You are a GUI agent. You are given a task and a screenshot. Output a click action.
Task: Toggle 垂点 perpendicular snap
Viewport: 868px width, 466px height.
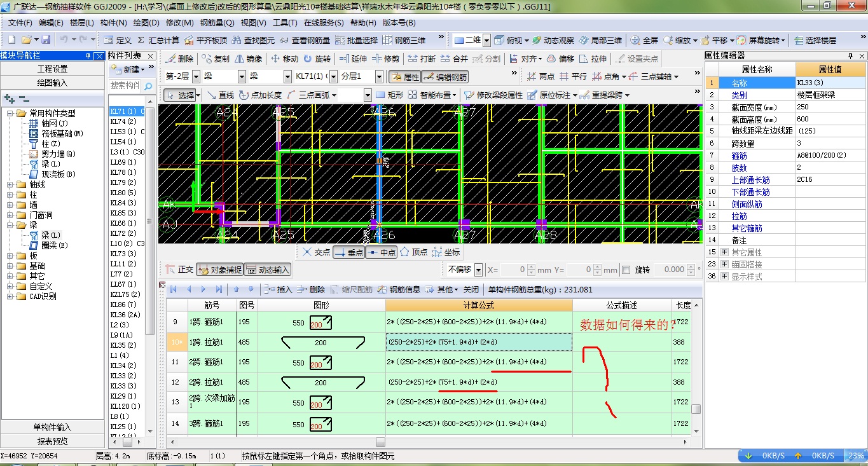point(349,252)
